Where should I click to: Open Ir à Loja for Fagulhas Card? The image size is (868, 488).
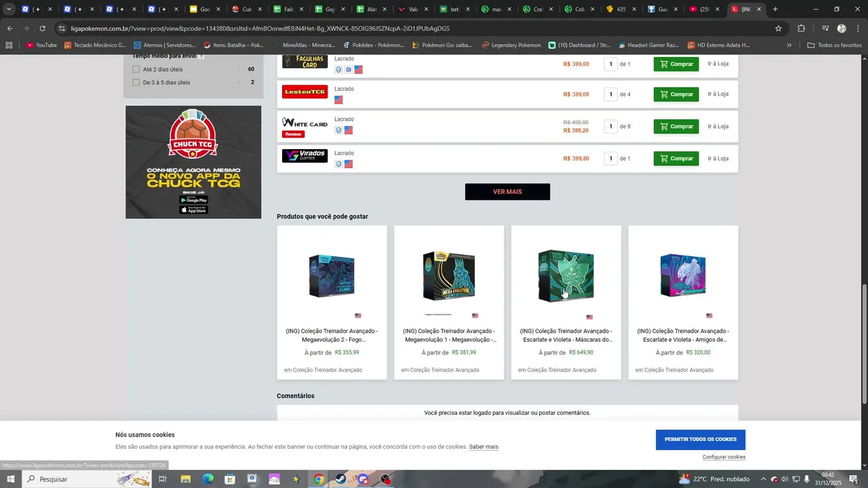point(718,64)
